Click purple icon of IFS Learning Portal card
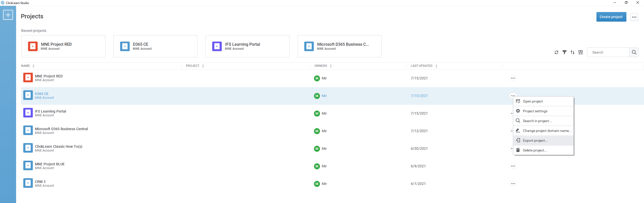Image resolution: width=644 pixels, height=203 pixels. pyautogui.click(x=217, y=46)
